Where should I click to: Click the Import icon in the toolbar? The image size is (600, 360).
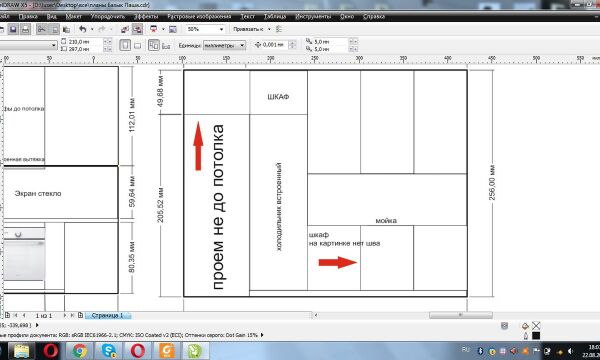125,29
